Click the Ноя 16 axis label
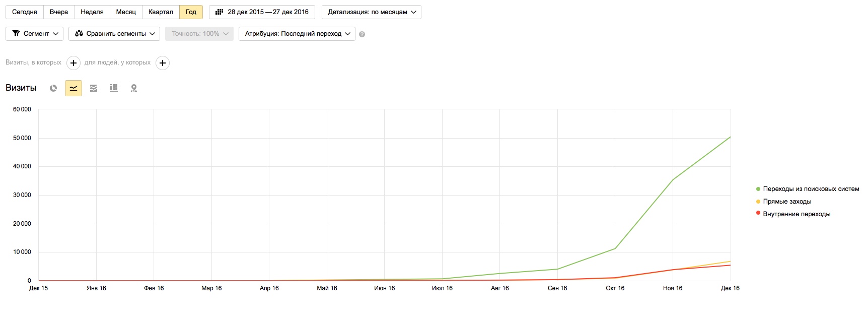 (673, 288)
